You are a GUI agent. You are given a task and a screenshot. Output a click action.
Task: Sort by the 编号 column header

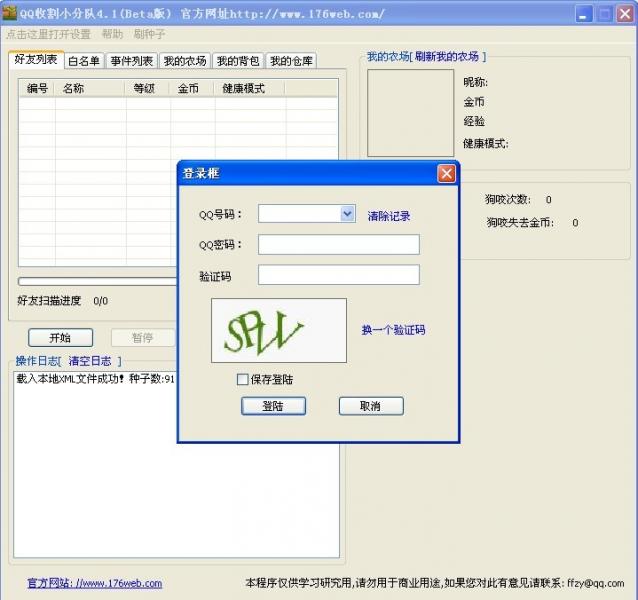click(x=37, y=88)
